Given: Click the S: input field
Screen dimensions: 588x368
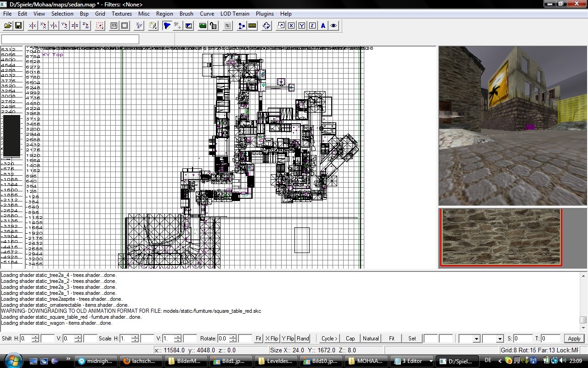Looking at the screenshot, I should tap(522, 339).
